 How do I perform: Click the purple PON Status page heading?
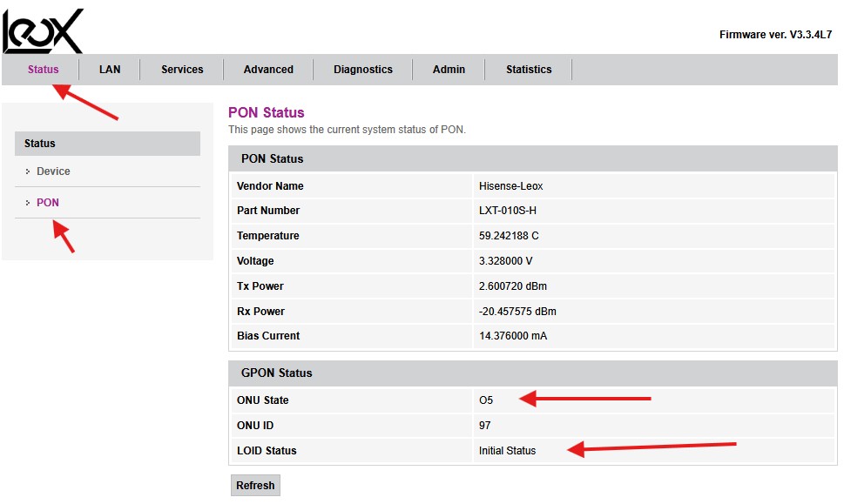tap(266, 113)
